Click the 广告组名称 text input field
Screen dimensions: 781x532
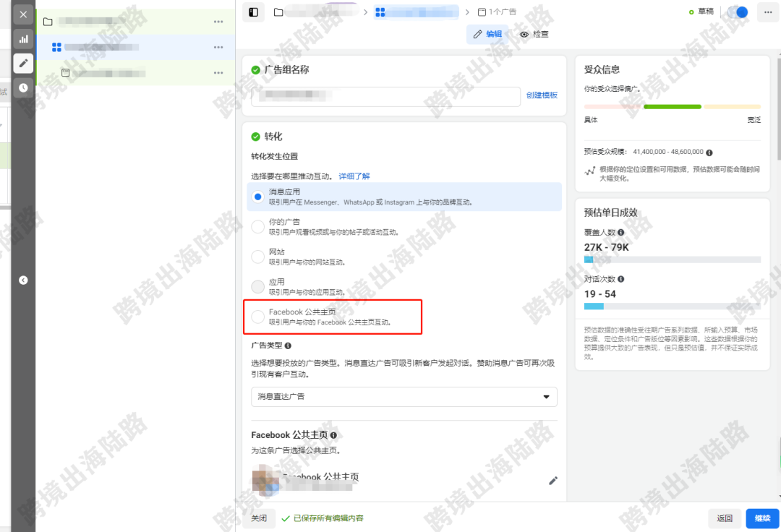click(386, 96)
